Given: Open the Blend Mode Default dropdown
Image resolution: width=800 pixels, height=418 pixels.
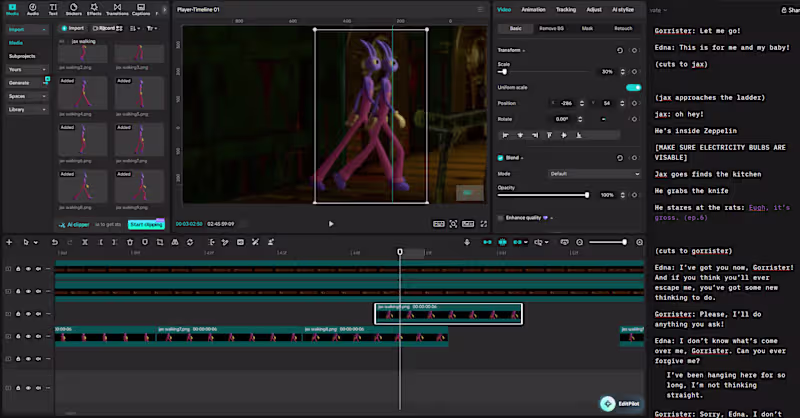Looking at the screenshot, I should pos(594,174).
